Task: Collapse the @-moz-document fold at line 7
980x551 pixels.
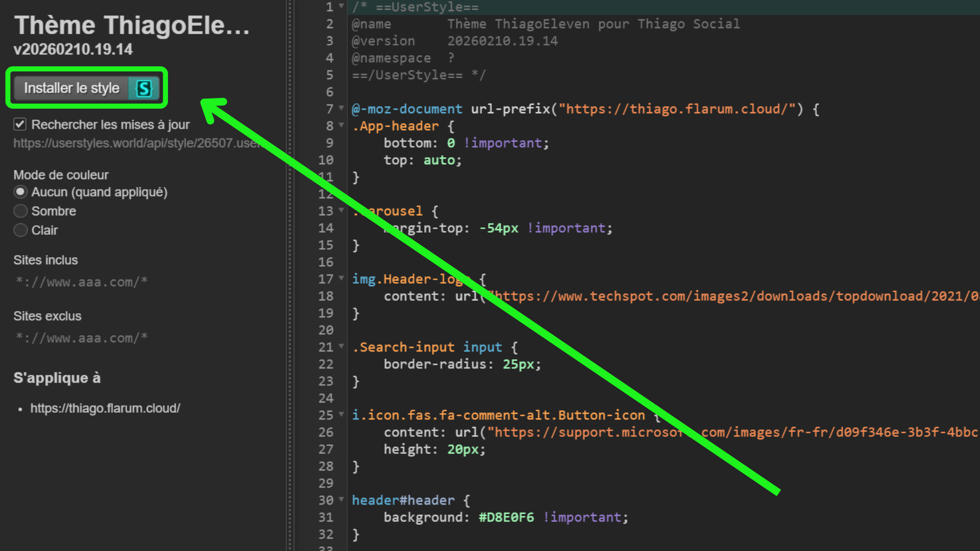Action: point(341,108)
